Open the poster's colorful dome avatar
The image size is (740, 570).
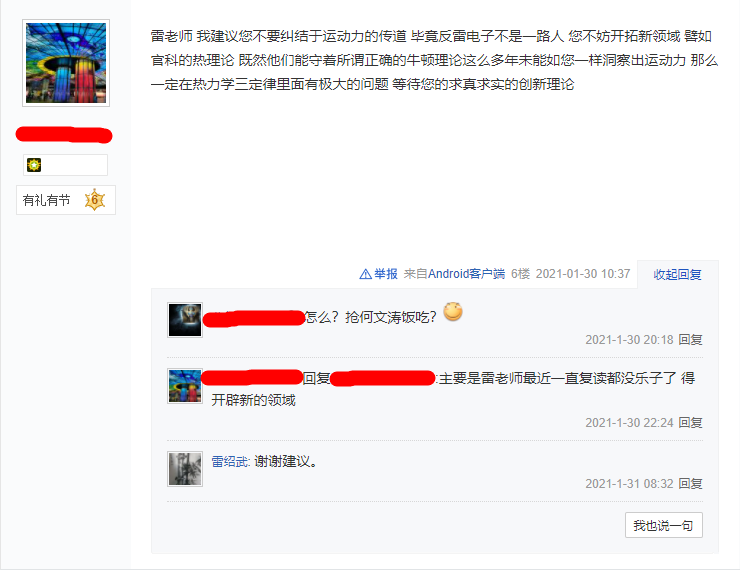pyautogui.click(x=66, y=63)
